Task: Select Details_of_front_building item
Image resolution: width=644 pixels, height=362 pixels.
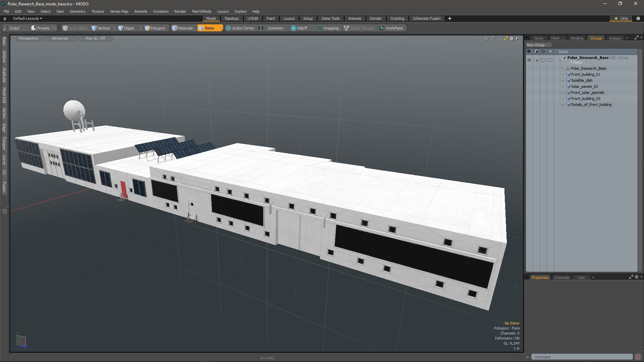Action: point(591,105)
